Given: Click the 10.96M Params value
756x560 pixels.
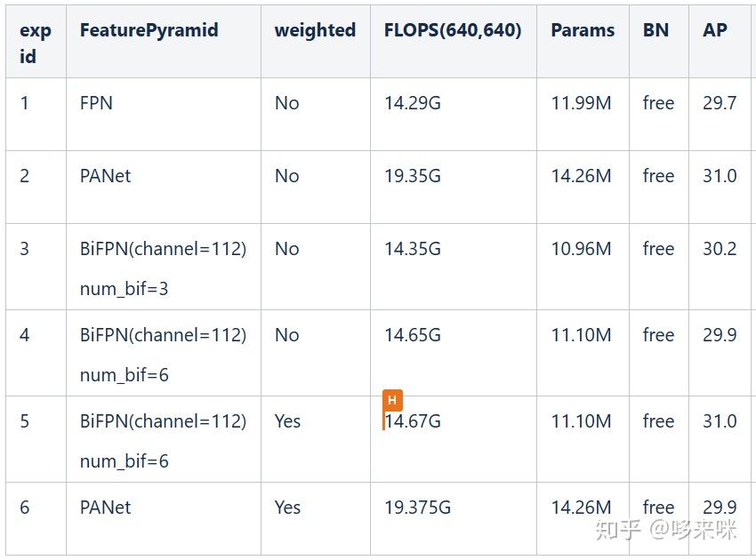Looking at the screenshot, I should (581, 249).
